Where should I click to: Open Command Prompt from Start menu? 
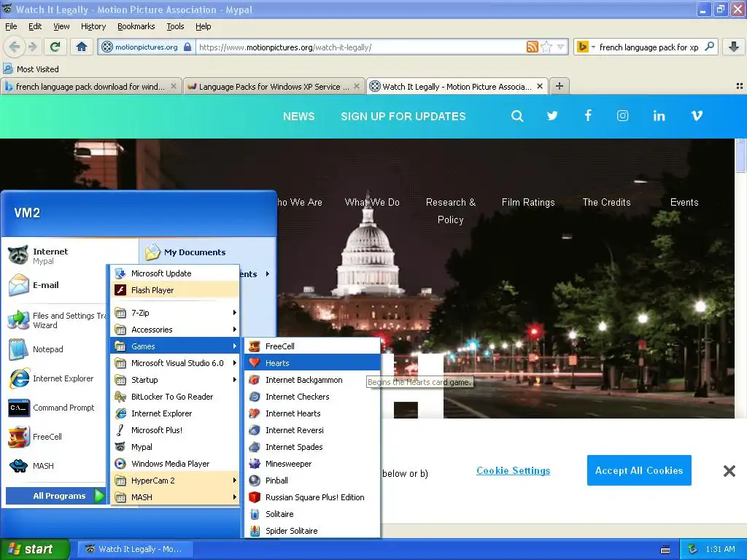55,408
